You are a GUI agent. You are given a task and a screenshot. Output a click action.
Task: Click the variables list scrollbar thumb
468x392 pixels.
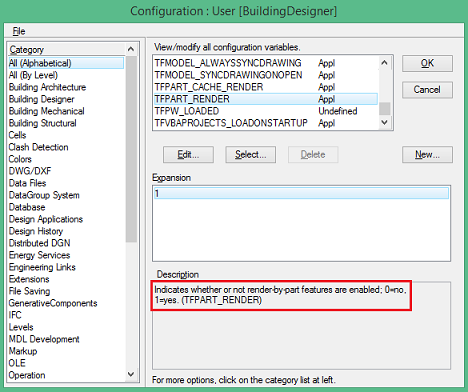pos(385,109)
